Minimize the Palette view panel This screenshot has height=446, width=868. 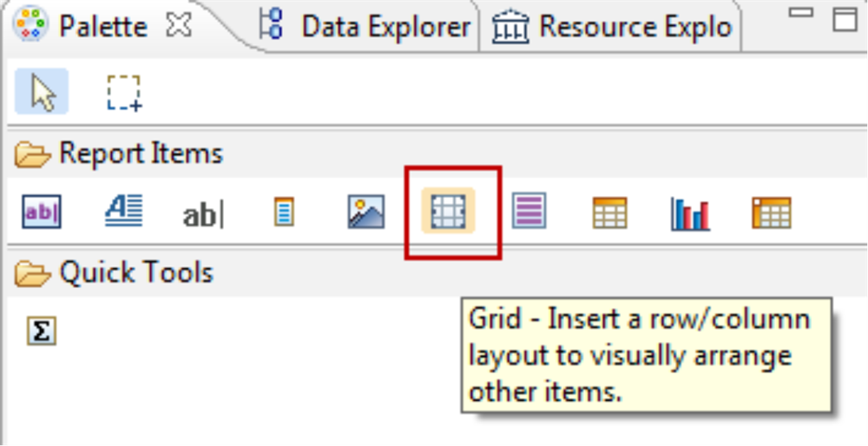tap(800, 13)
